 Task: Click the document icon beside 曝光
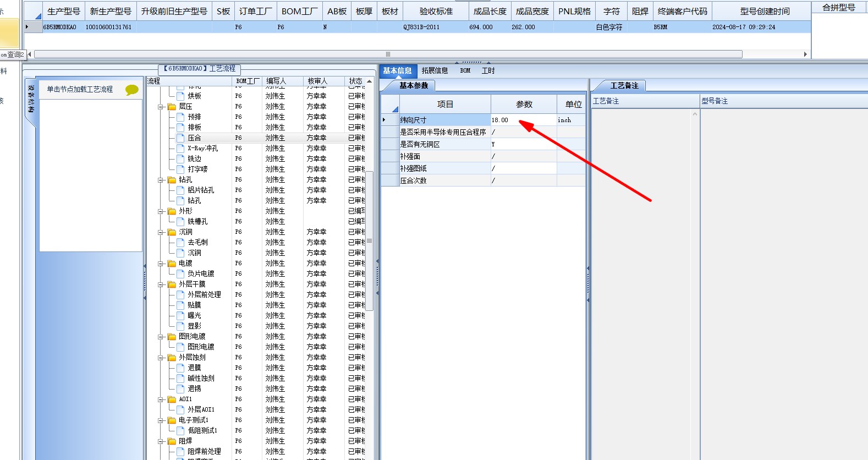coord(180,316)
